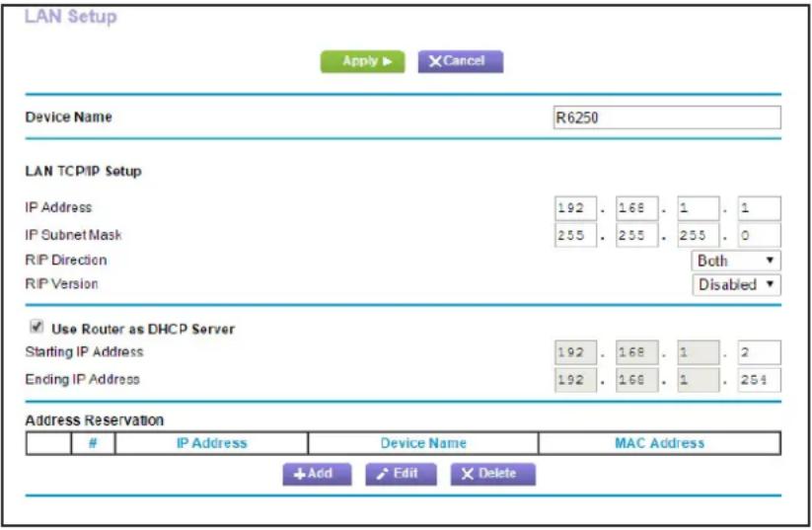Click the IP Subnet Mask label
Image resolution: width=812 pixels, height=530 pixels.
point(73,235)
